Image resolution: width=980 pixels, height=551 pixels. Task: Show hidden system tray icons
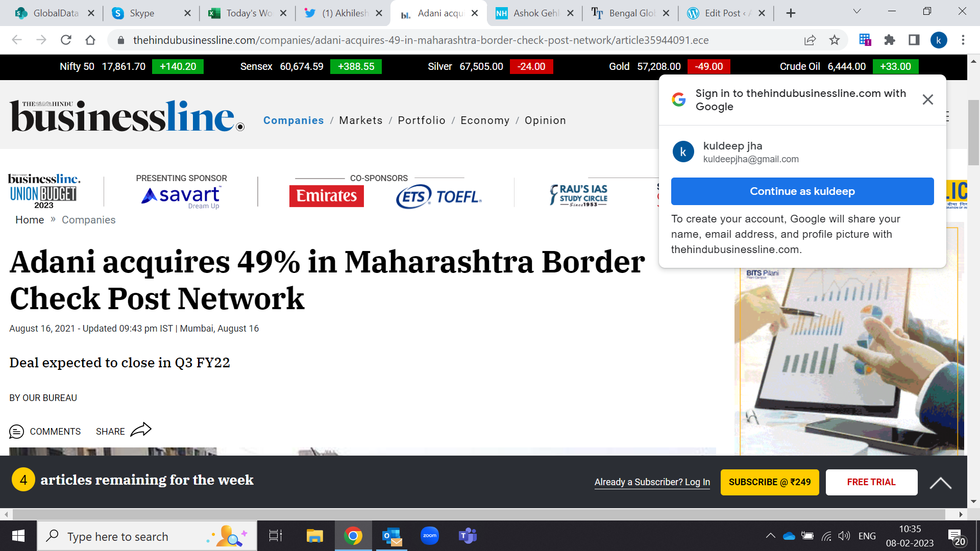[771, 536]
